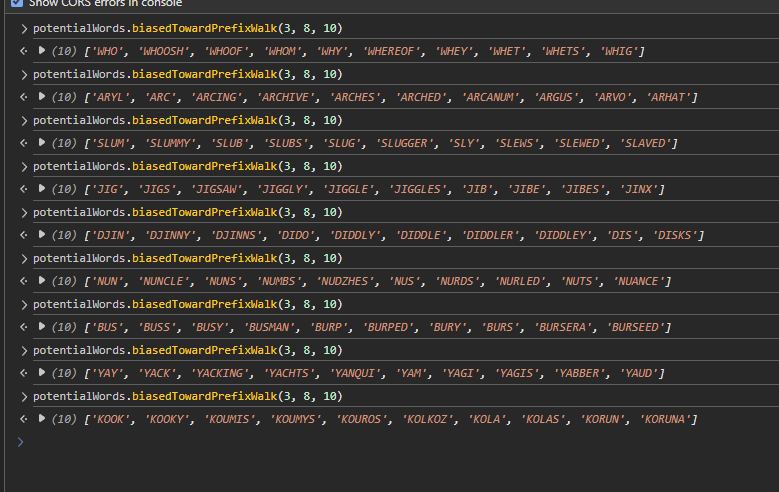This screenshot has width=779, height=492.
Task: Click 'BURSEED' at end of seventh result
Action: click(635, 327)
